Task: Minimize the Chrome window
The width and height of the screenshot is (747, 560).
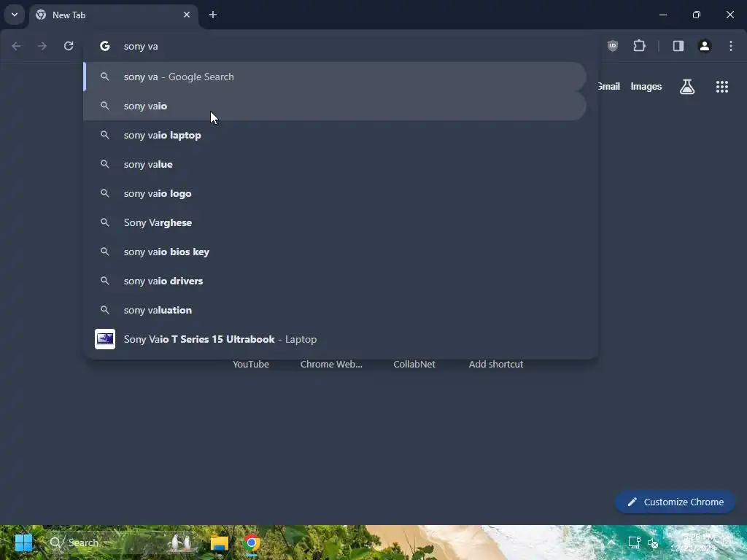Action: coord(662,15)
